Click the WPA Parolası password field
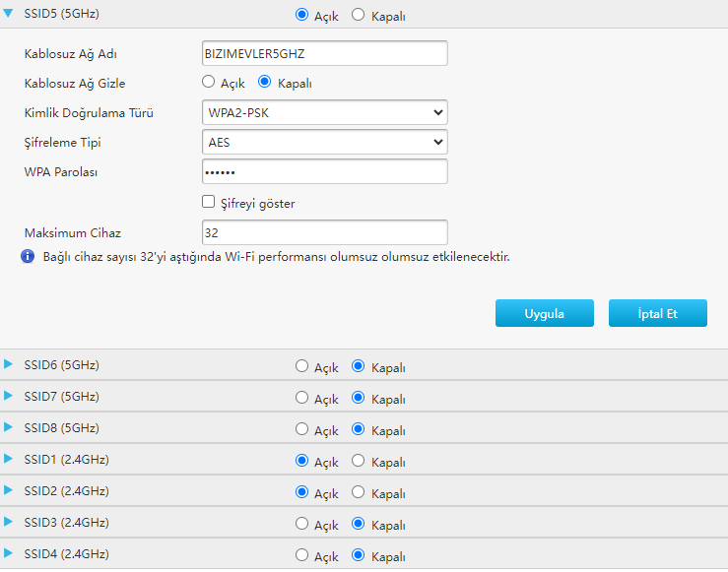The height and width of the screenshot is (572, 728). point(324,171)
